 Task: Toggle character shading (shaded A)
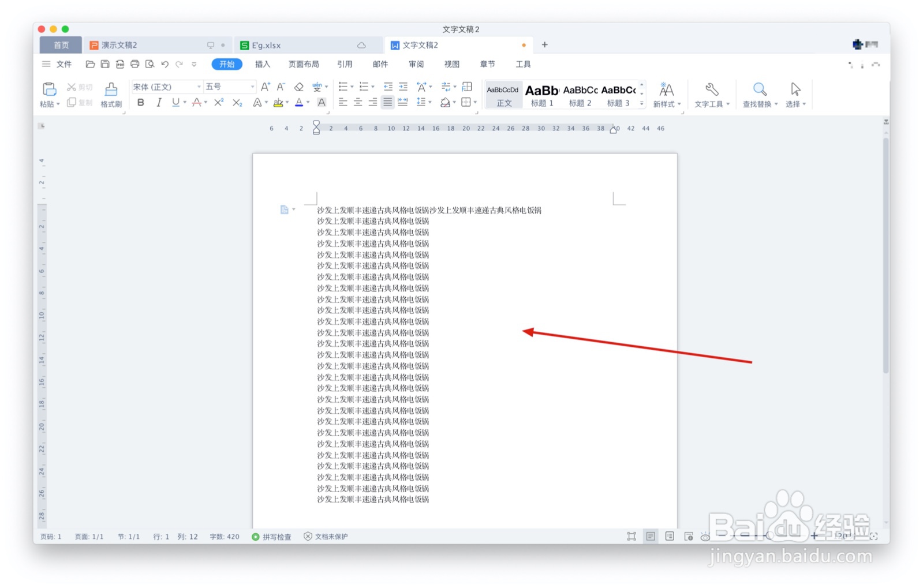322,102
